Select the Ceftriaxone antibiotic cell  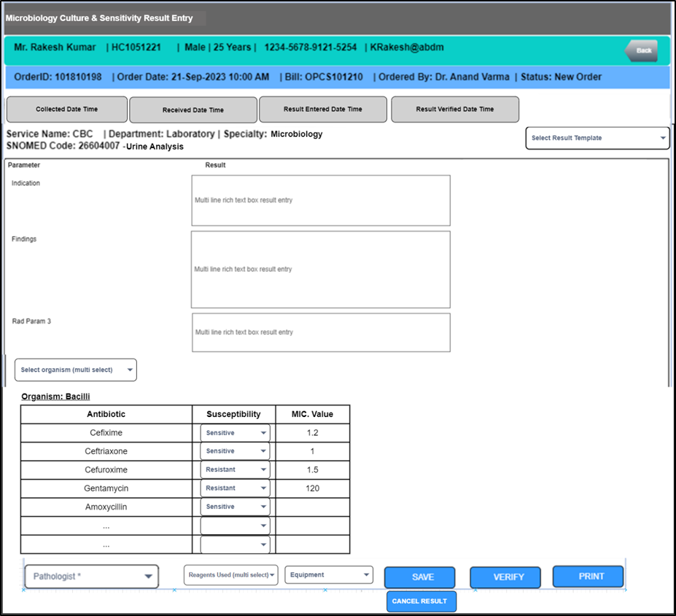(106, 451)
